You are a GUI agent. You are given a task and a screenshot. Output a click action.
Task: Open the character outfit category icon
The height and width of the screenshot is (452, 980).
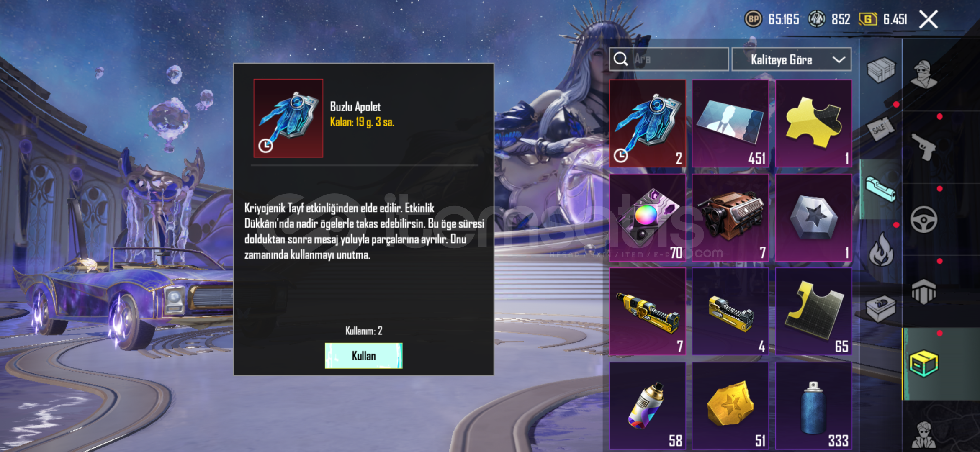(923, 74)
